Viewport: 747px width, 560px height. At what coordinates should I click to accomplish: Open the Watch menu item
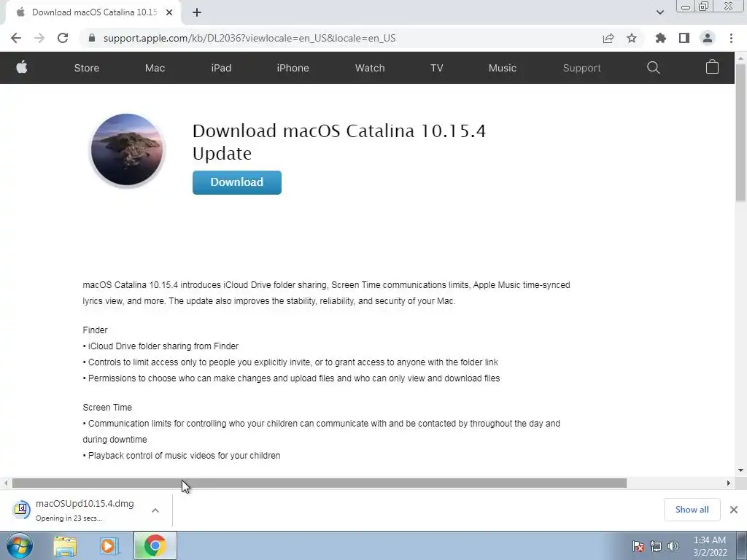tap(370, 68)
